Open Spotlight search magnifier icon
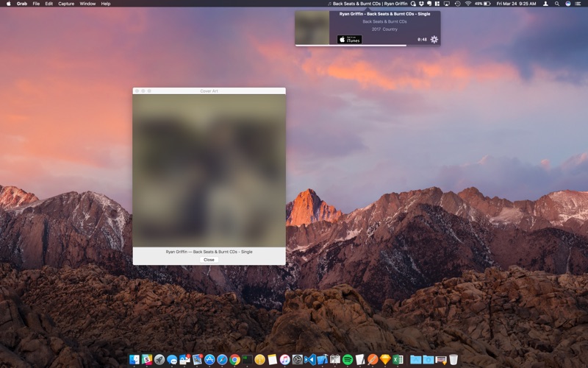 (557, 4)
